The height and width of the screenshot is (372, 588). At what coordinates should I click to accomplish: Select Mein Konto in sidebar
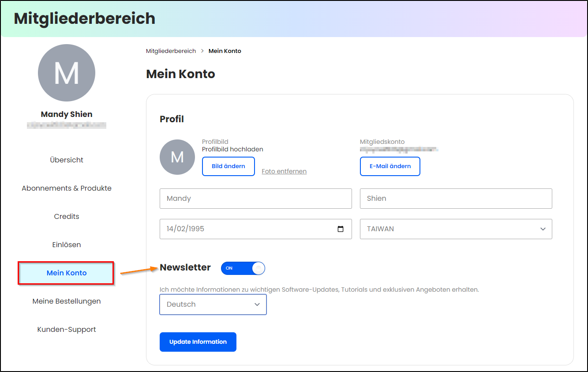point(66,273)
